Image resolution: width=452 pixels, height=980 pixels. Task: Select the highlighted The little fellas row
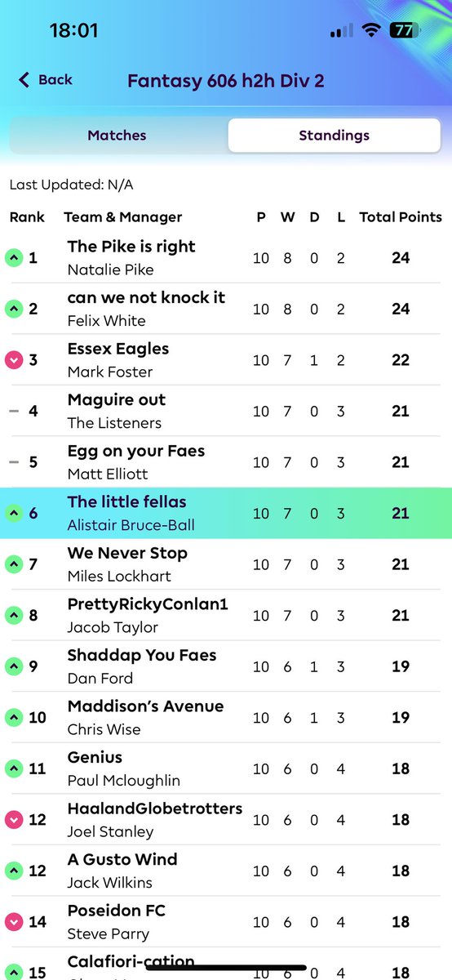tap(226, 514)
